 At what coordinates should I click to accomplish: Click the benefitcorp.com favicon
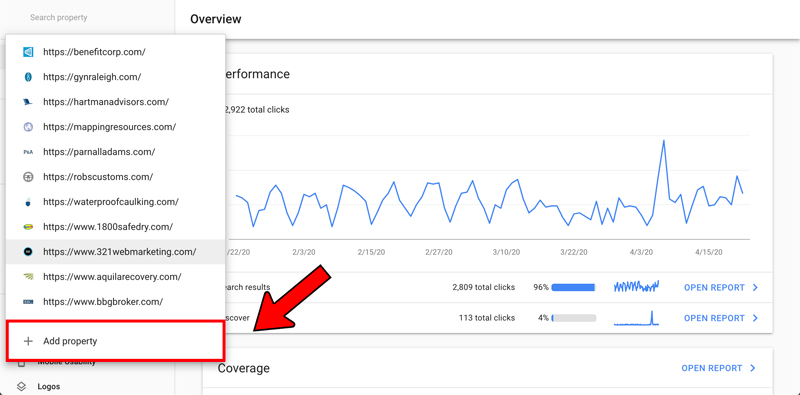pyautogui.click(x=28, y=52)
